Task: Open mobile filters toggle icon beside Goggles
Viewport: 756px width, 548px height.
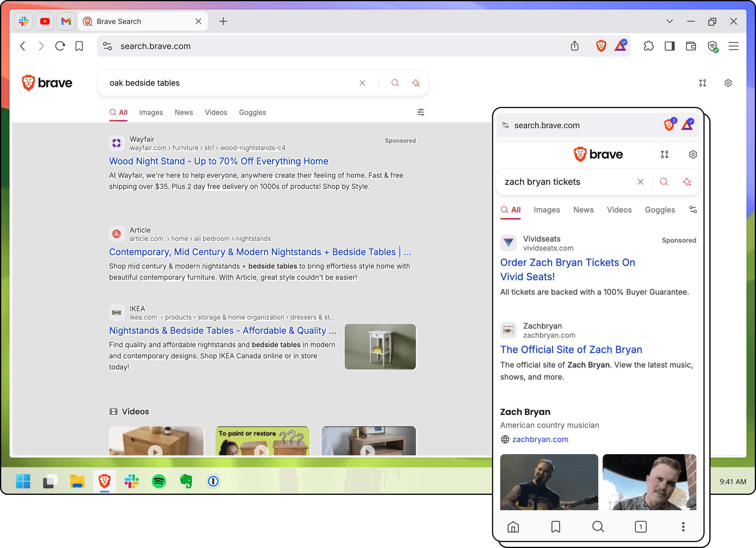Action: 693,210
